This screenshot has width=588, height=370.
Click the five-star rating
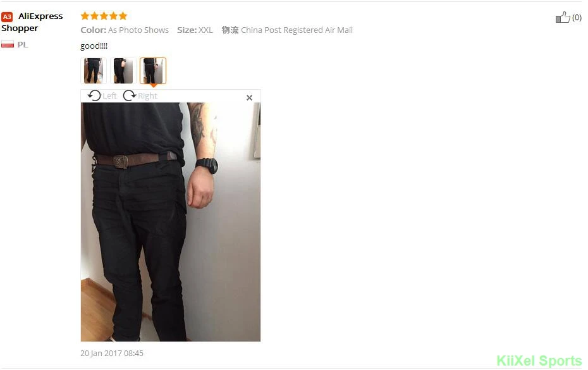104,16
